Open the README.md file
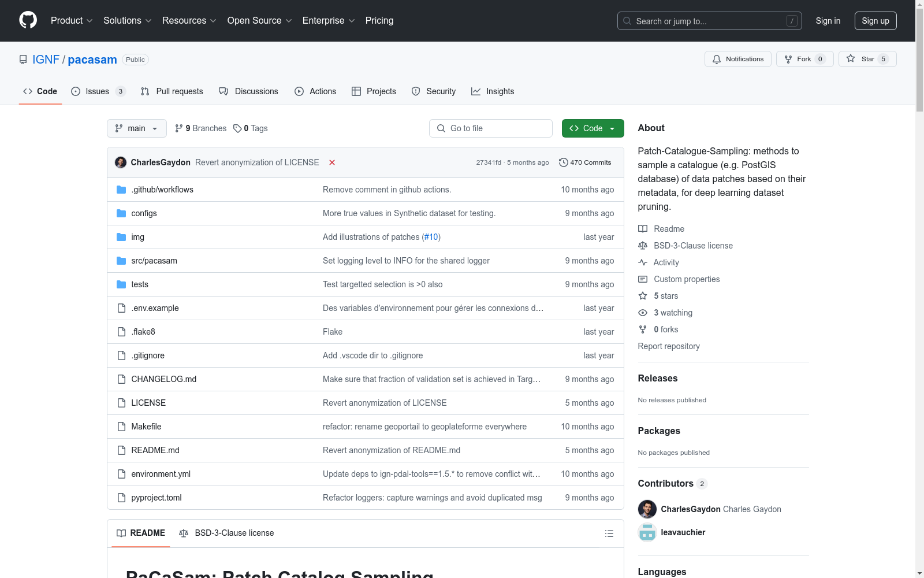The width and height of the screenshot is (924, 578). tap(155, 450)
